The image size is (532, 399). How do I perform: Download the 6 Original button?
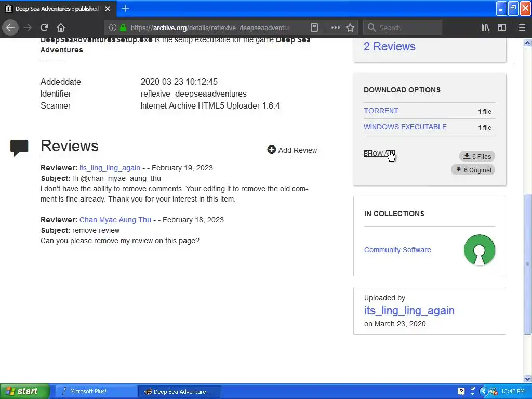click(x=473, y=170)
